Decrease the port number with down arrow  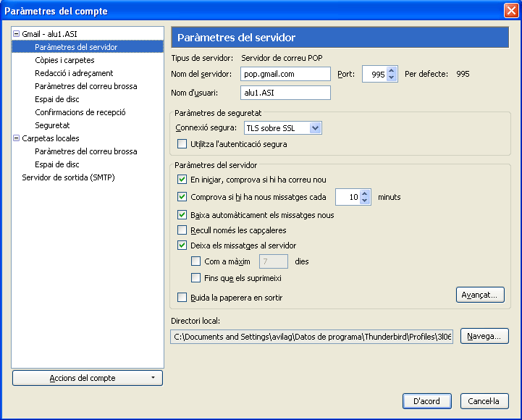[x=392, y=77]
